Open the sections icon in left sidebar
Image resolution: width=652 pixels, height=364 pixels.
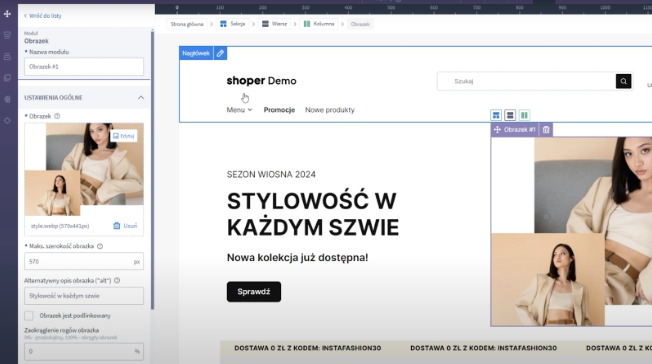point(7,35)
